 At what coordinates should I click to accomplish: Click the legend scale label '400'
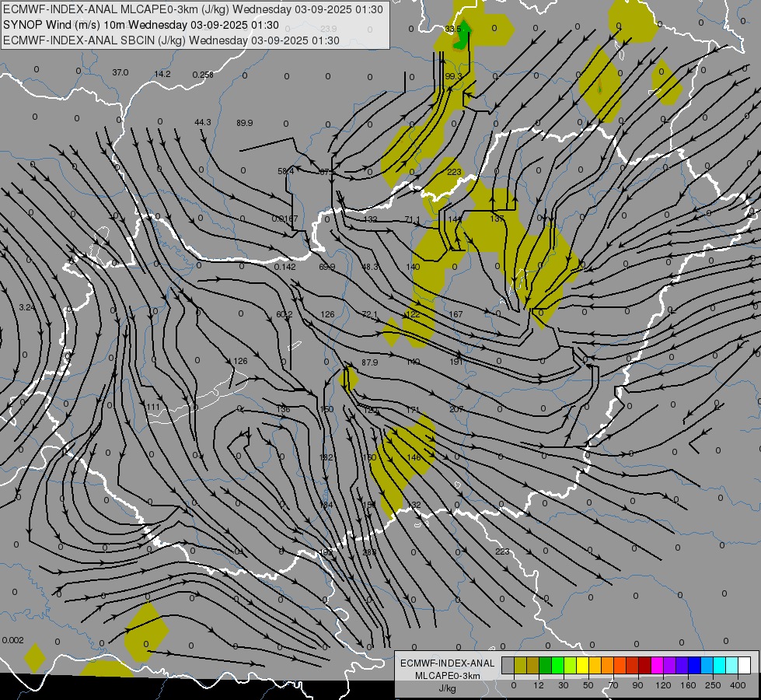(x=738, y=685)
